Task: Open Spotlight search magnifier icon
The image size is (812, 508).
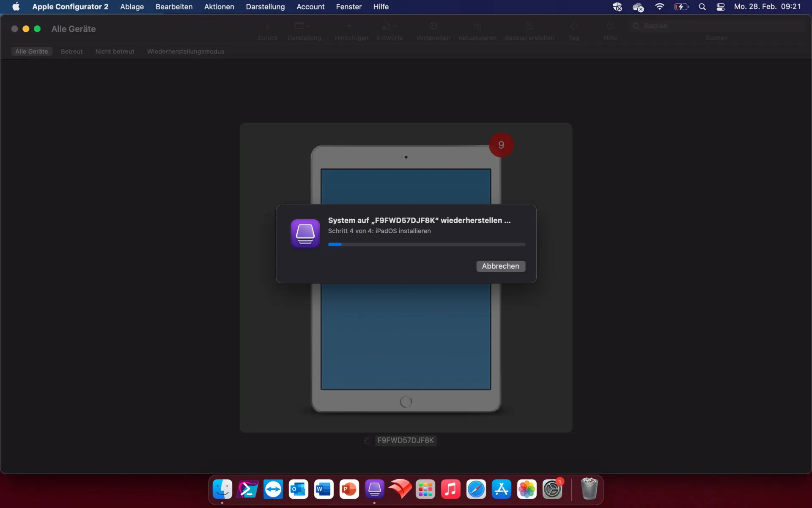Action: pos(702,7)
